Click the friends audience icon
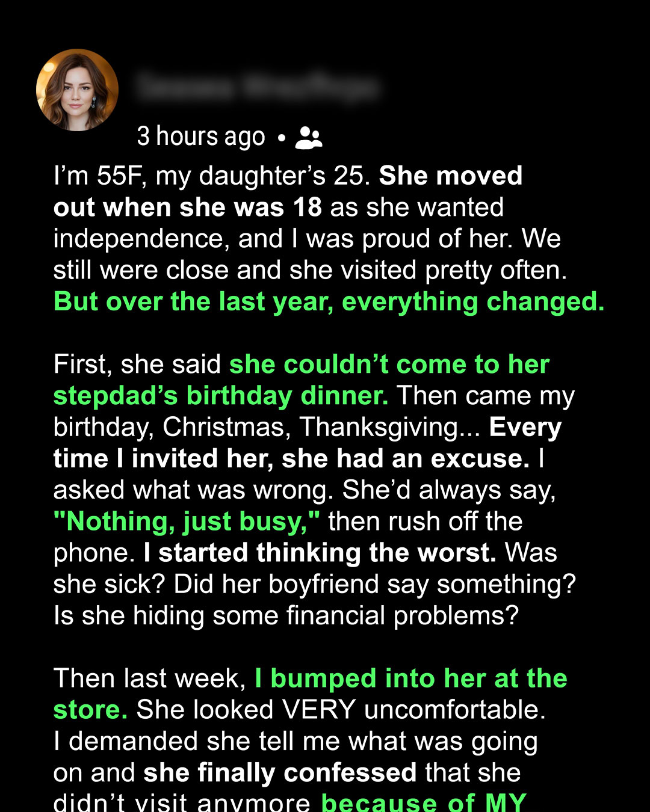The image size is (650, 812). [309, 138]
